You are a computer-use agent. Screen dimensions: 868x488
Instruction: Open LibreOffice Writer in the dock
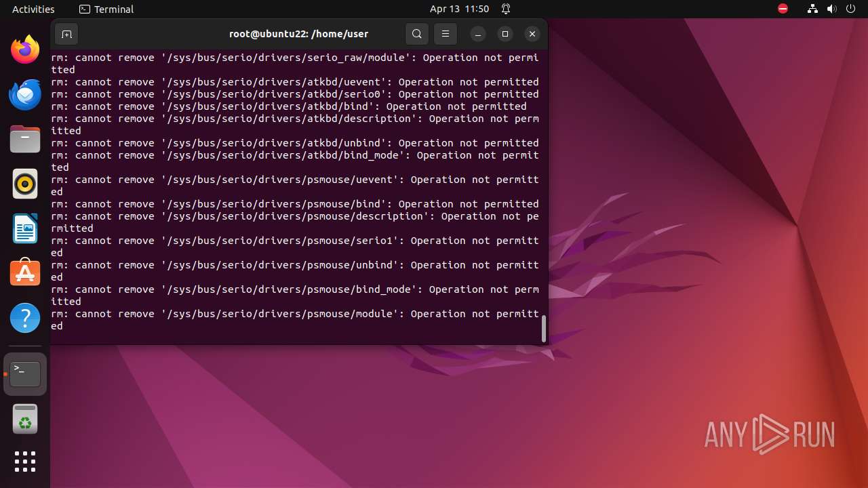coord(25,228)
